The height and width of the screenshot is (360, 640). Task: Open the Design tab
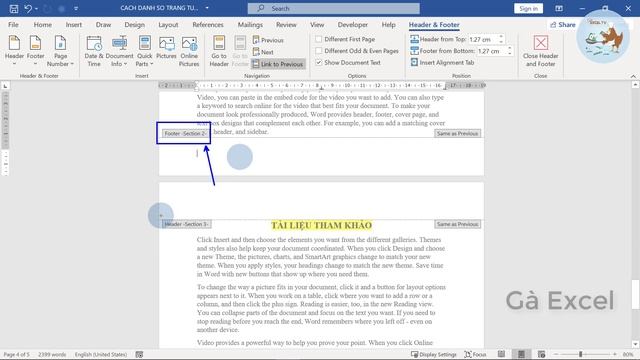134,25
